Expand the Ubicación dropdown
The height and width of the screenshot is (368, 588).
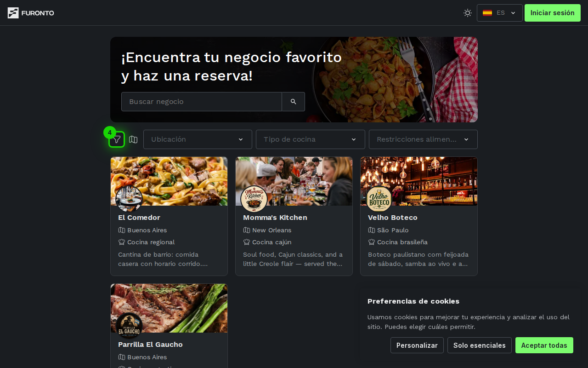[x=198, y=139]
